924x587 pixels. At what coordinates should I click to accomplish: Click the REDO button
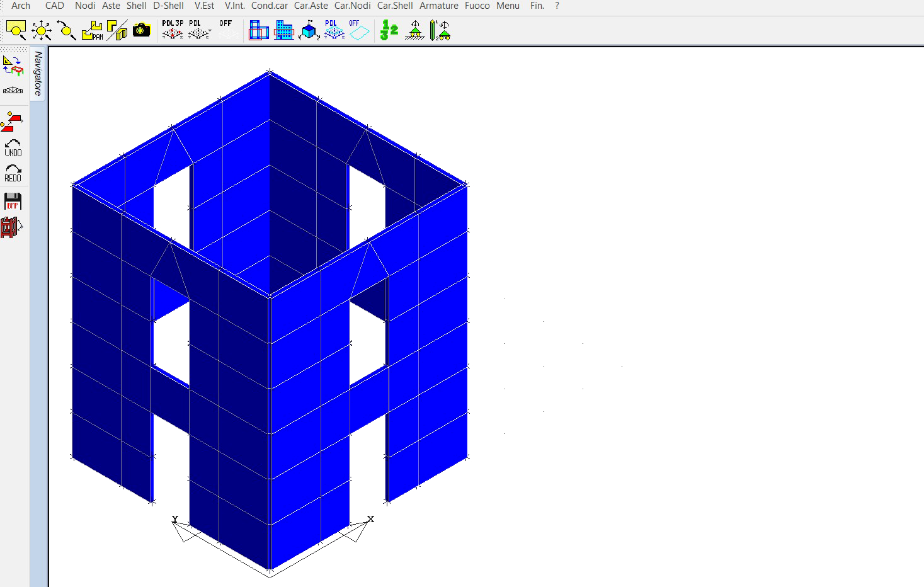13,173
